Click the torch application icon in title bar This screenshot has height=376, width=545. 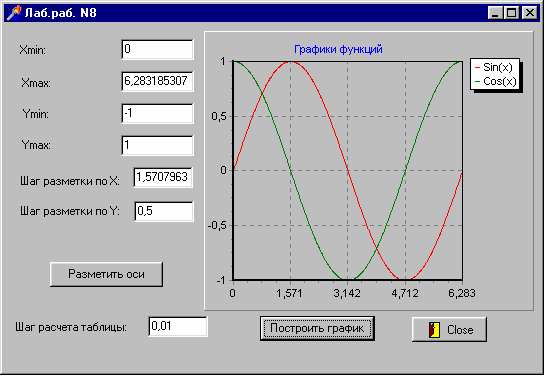(x=14, y=13)
